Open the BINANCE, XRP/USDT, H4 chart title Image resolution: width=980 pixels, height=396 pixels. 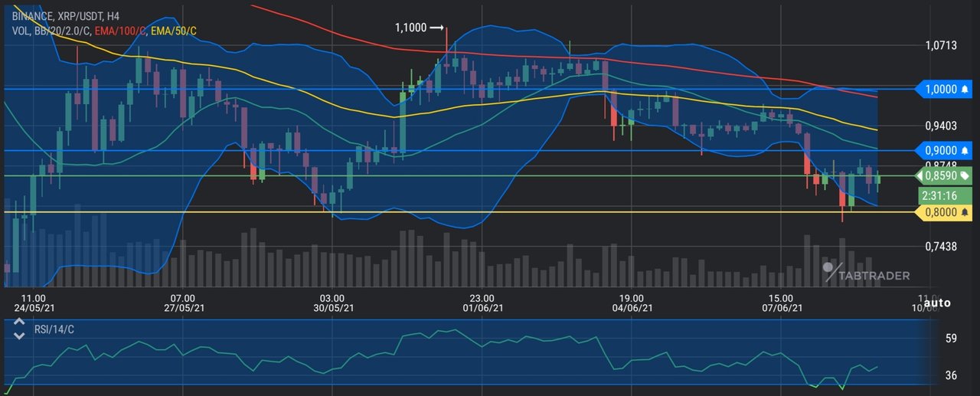[x=66, y=15]
